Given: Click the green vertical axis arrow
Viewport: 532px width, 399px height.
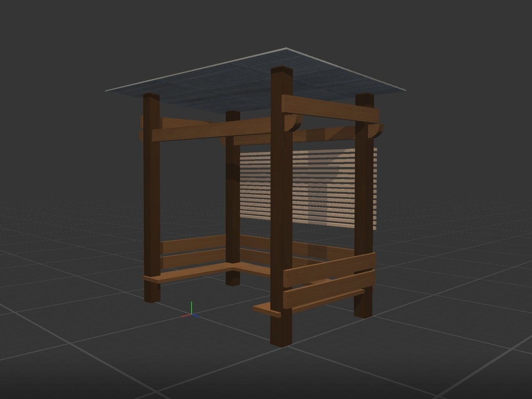Looking at the screenshot, I should tap(192, 305).
